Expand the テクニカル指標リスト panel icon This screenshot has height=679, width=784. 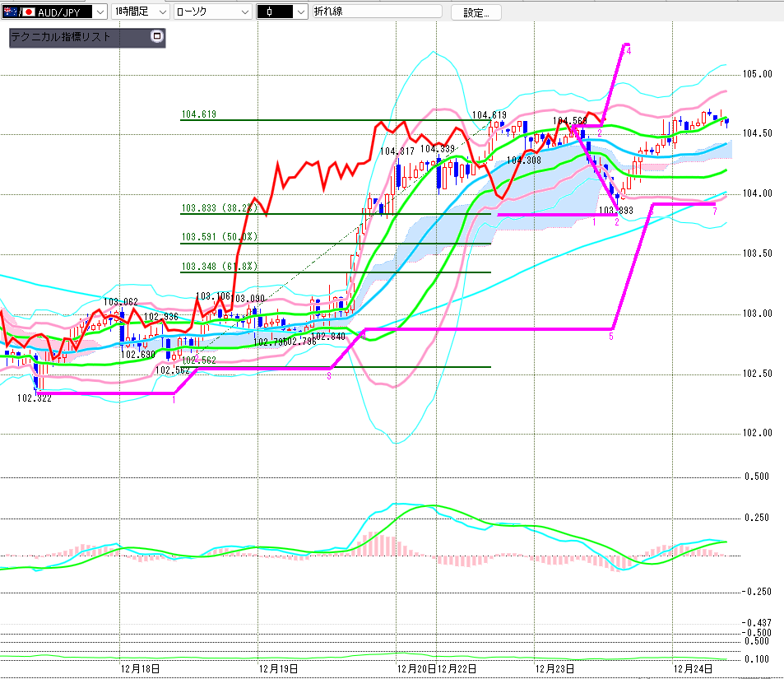coord(157,36)
